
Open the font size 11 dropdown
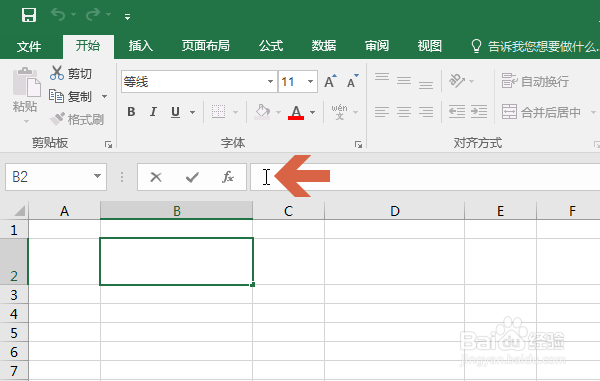click(x=310, y=81)
